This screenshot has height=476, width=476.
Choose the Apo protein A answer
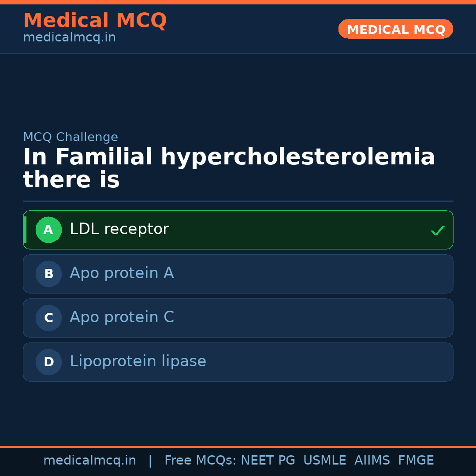click(x=122, y=273)
